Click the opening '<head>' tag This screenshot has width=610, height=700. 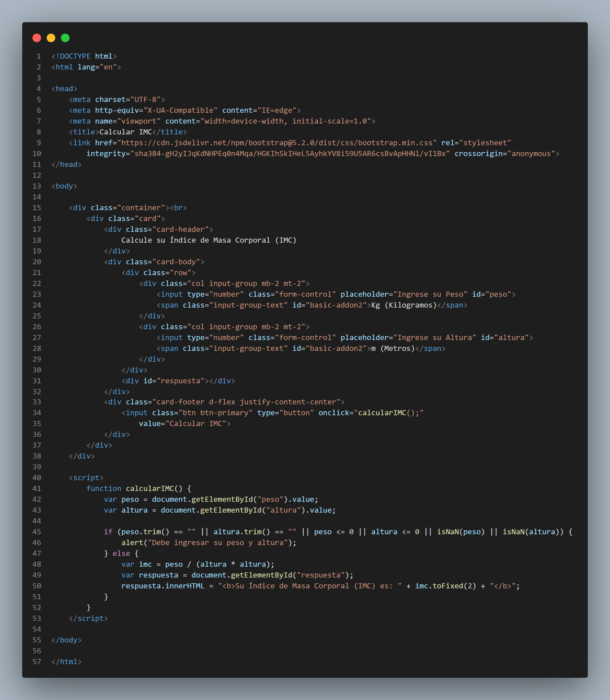coord(64,89)
